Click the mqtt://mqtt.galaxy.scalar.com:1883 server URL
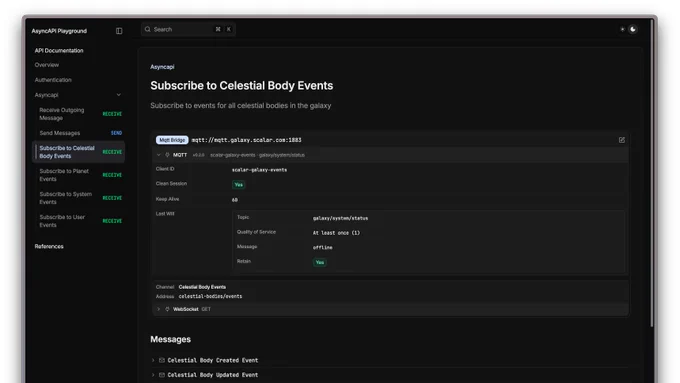Image resolution: width=680 pixels, height=383 pixels. point(246,140)
